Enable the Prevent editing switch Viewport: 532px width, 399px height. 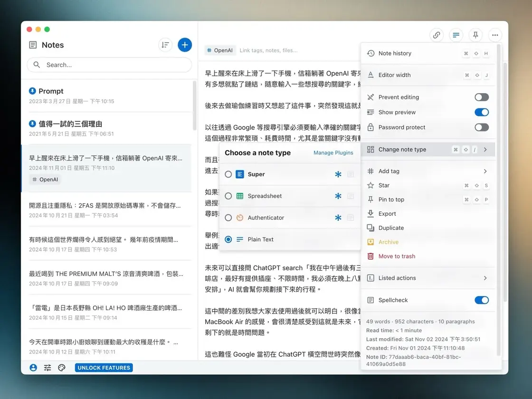482,97
